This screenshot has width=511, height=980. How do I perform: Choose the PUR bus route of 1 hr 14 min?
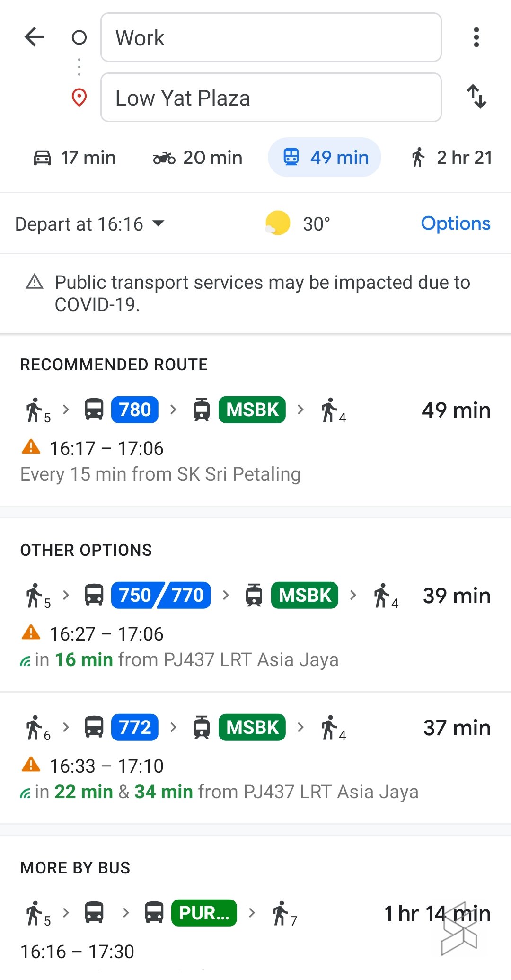[255, 928]
